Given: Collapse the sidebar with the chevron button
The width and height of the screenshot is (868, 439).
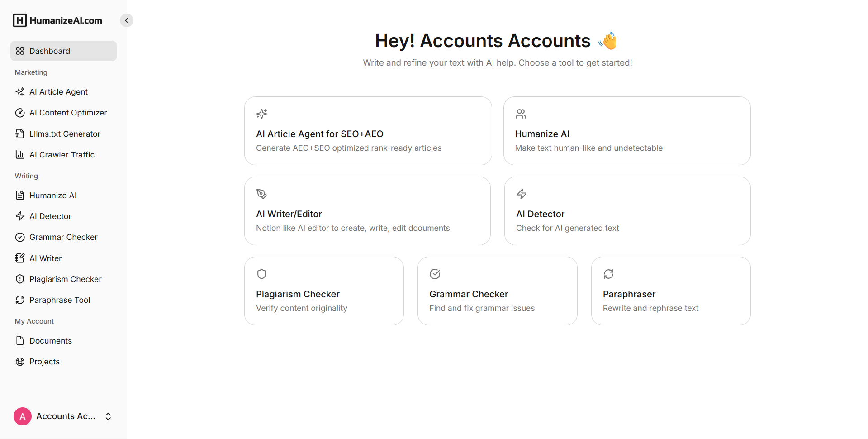Looking at the screenshot, I should pos(127,20).
